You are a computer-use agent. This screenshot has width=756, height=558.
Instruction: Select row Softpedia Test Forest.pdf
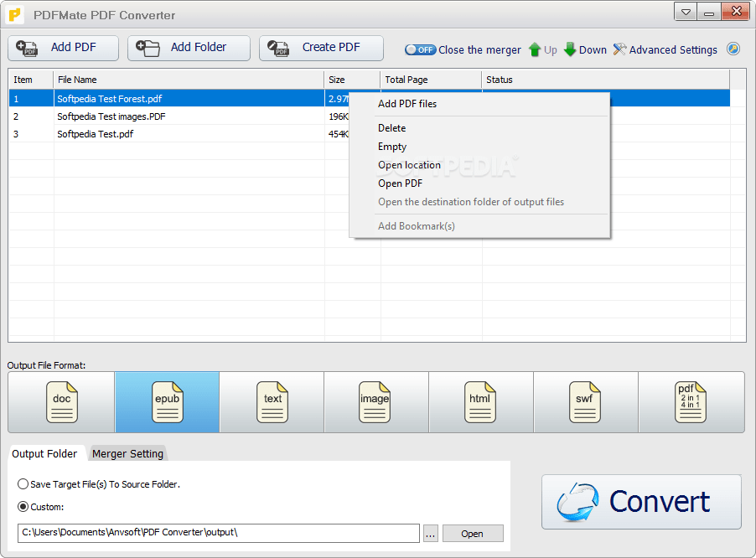(369, 98)
